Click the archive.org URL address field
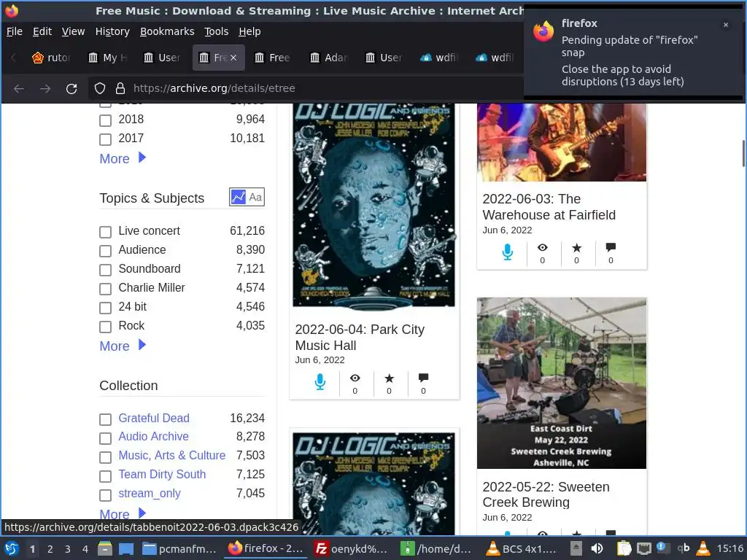 pos(305,88)
